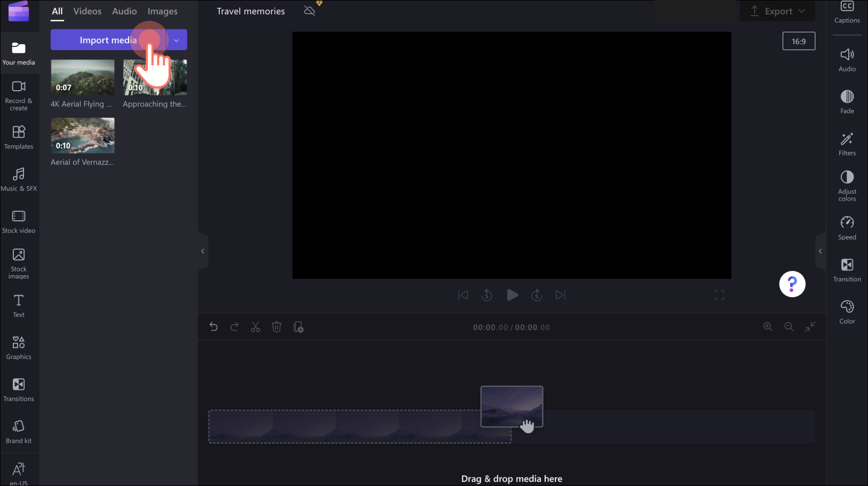Open the en-US language option
The image size is (868, 486).
(x=19, y=473)
